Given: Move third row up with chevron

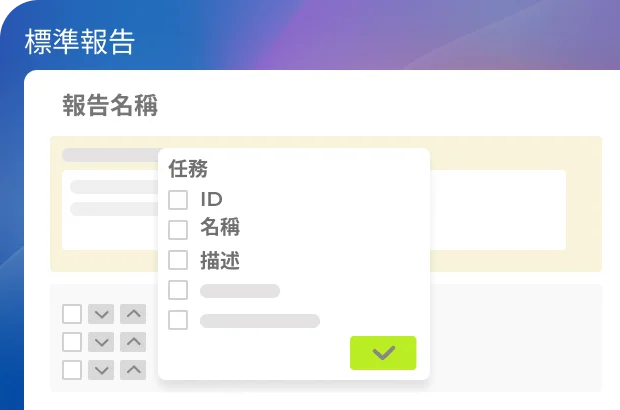Looking at the screenshot, I should coord(133,370).
